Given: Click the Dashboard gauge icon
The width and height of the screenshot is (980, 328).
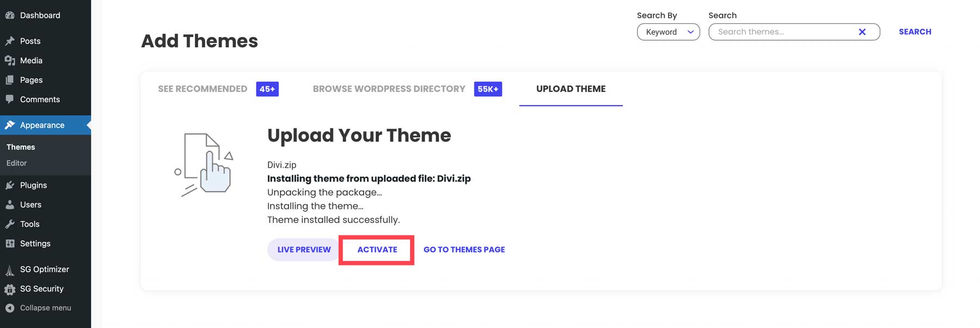Looking at the screenshot, I should coord(10,15).
